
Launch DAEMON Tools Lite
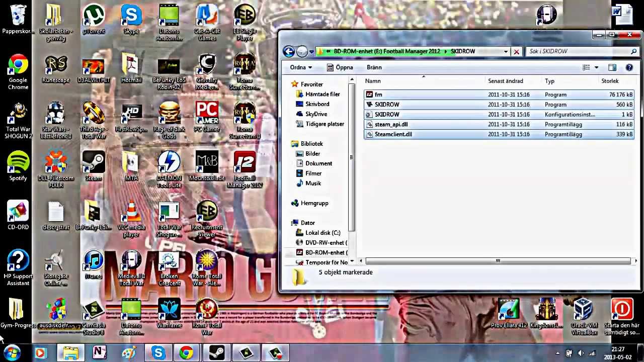[169, 170]
